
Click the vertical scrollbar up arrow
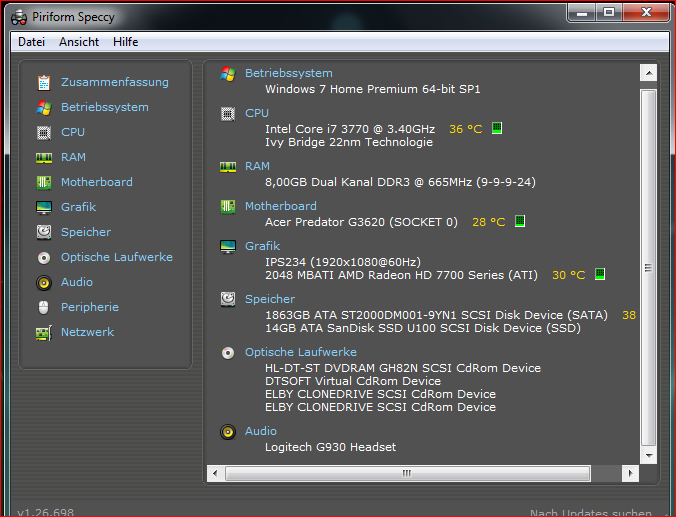(x=648, y=73)
